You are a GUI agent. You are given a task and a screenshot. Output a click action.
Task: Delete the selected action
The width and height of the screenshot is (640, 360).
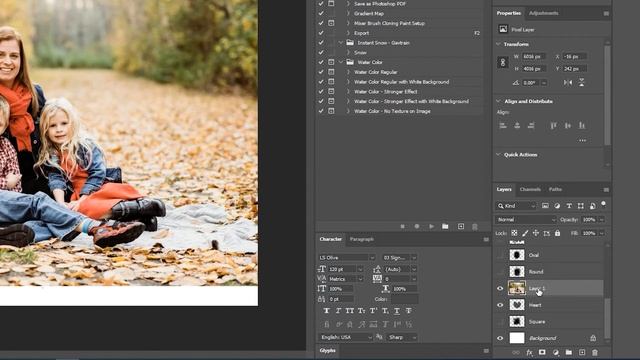click(x=475, y=227)
